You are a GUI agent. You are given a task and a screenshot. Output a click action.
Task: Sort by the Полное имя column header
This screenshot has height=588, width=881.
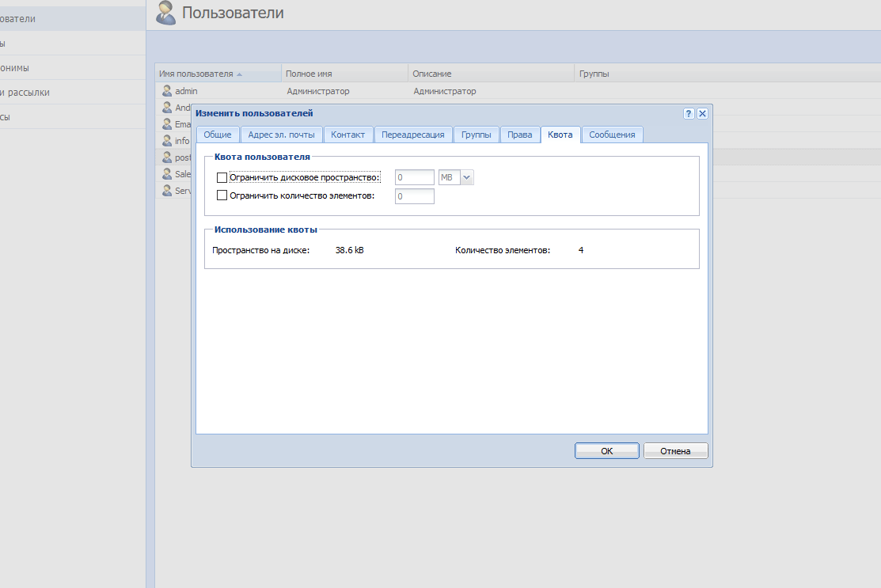309,74
